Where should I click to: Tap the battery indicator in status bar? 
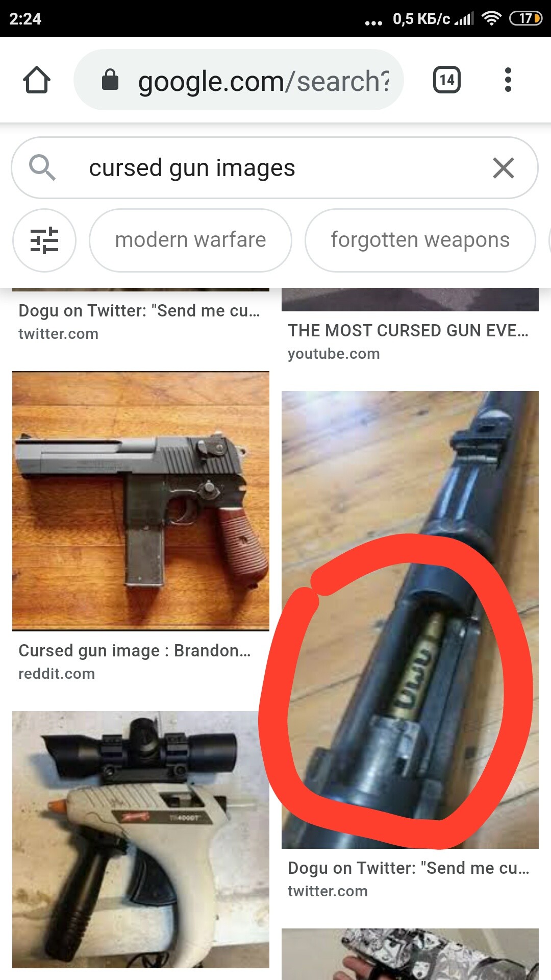pyautogui.click(x=526, y=18)
